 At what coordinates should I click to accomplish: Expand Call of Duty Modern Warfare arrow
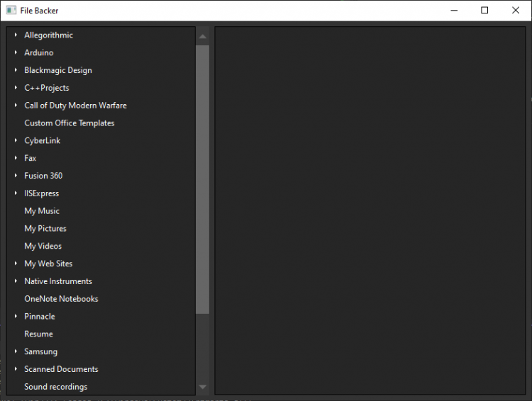(x=16, y=106)
